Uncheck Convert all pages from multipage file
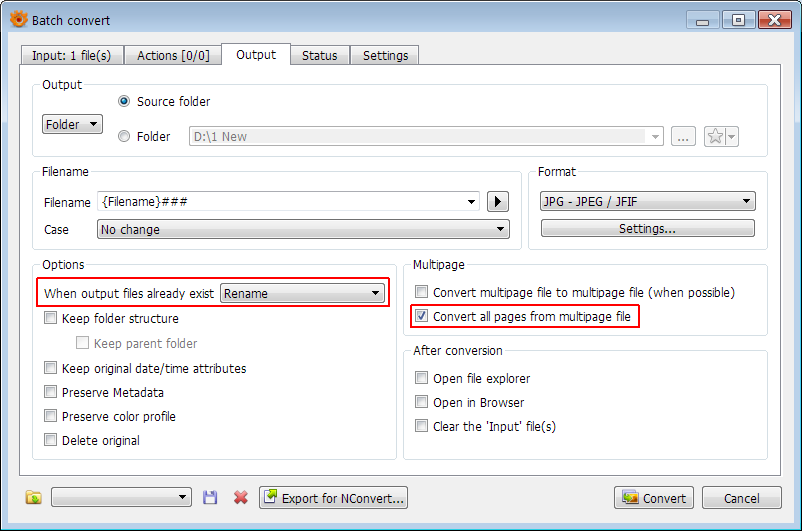This screenshot has height=531, width=802. coord(421,316)
